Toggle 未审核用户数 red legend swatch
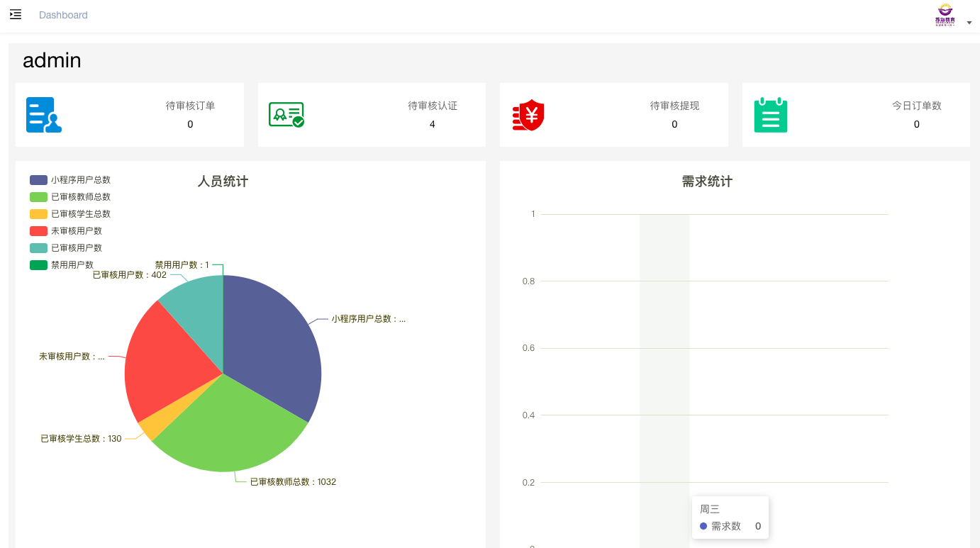The image size is (980, 548). (x=38, y=231)
